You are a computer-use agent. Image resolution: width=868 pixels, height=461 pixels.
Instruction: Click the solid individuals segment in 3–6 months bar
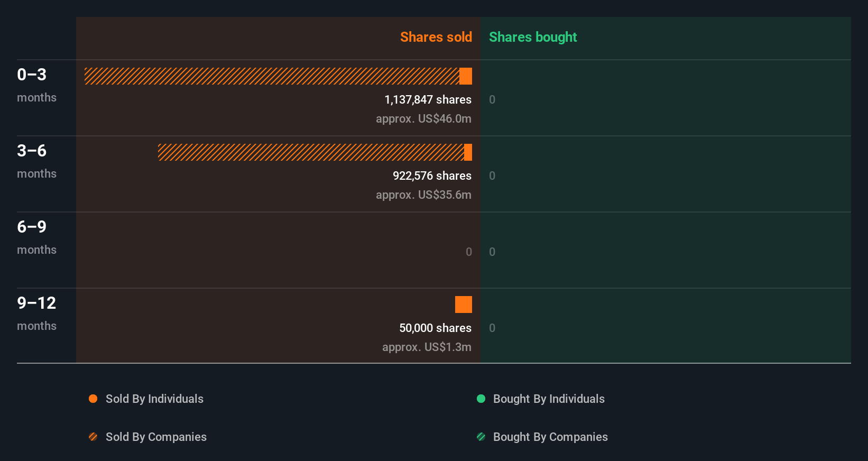coord(468,152)
